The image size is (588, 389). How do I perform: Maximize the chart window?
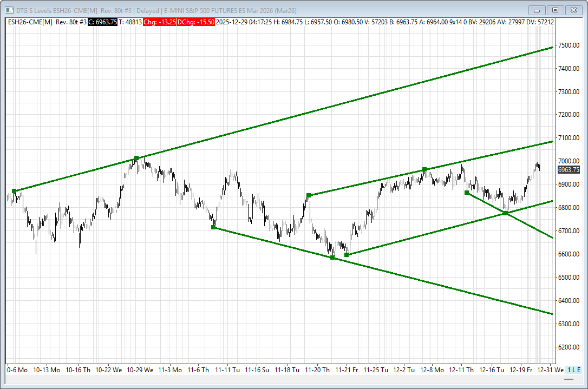555,10
